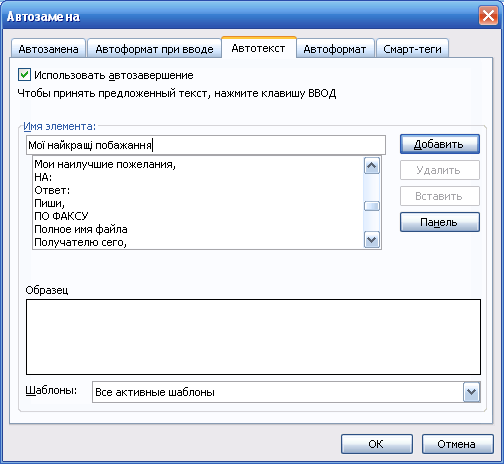Close the Автозамена dialog window
This screenshot has height=464, width=504.
[488, 16]
